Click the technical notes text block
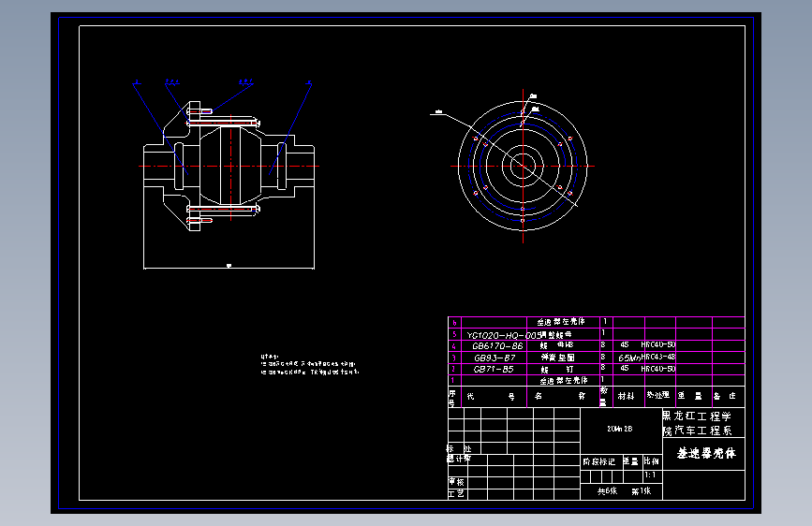 (310, 364)
